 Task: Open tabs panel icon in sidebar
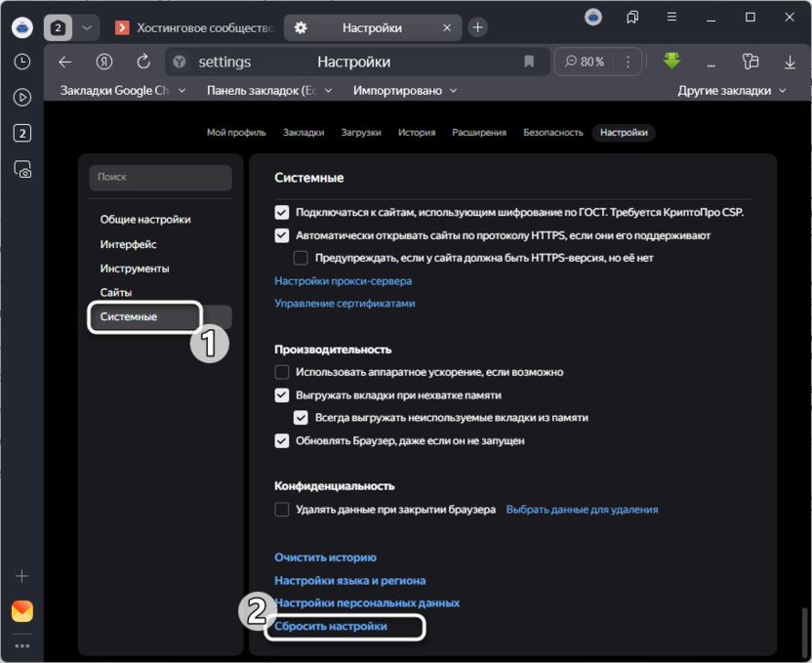pos(22,134)
